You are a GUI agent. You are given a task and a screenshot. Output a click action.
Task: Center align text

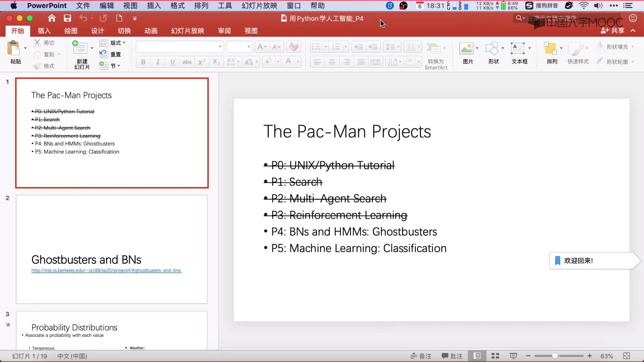click(332, 62)
